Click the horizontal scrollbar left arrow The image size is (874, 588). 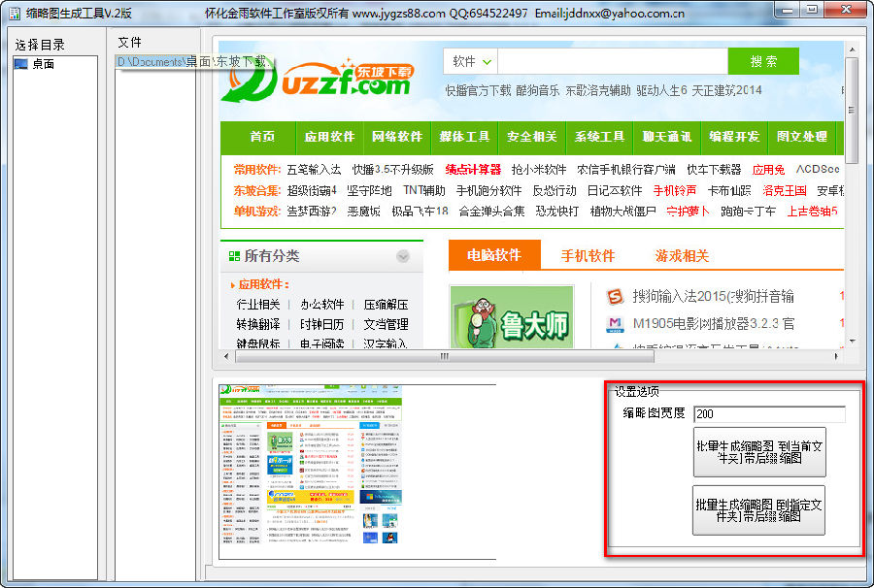[225, 356]
